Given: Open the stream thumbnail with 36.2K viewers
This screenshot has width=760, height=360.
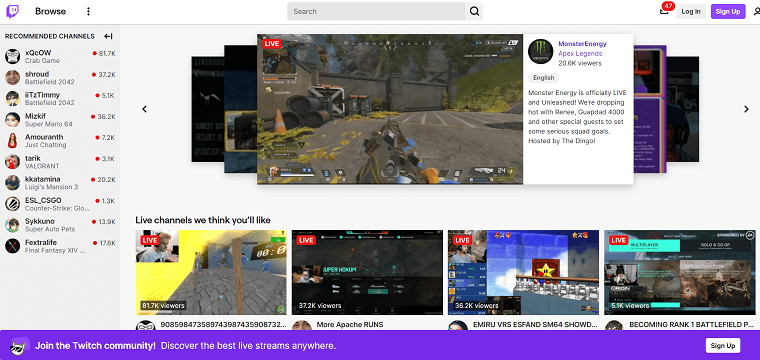Looking at the screenshot, I should (x=523, y=272).
